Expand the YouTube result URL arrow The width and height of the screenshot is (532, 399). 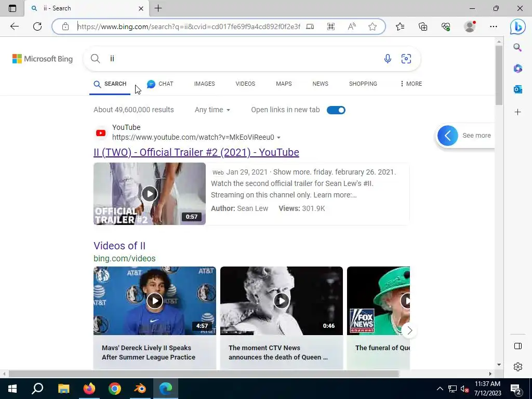pyautogui.click(x=278, y=137)
